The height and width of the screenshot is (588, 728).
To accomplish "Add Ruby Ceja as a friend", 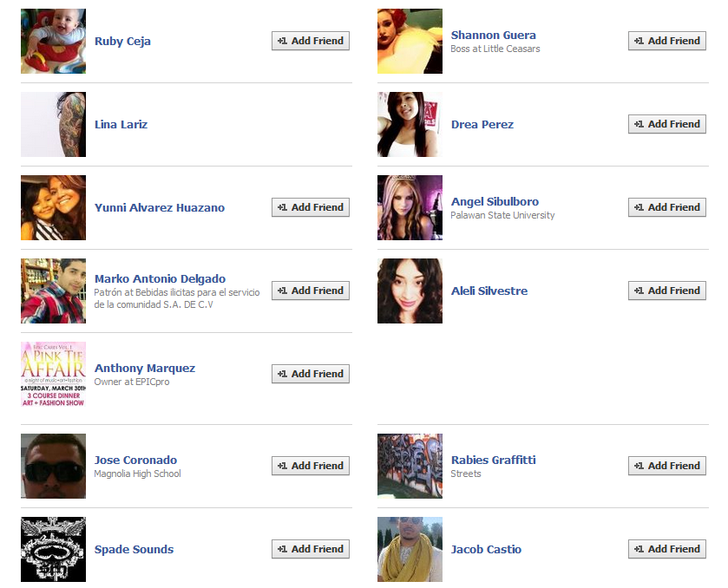I will point(310,41).
